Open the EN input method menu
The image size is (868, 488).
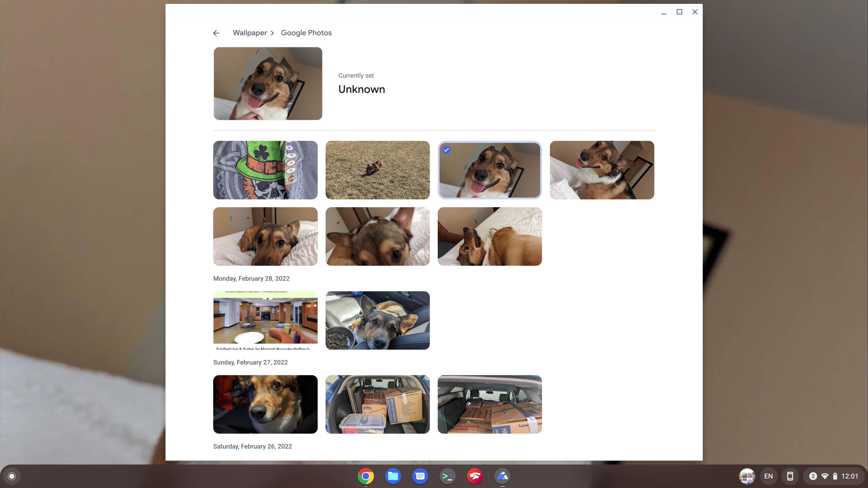pos(768,476)
